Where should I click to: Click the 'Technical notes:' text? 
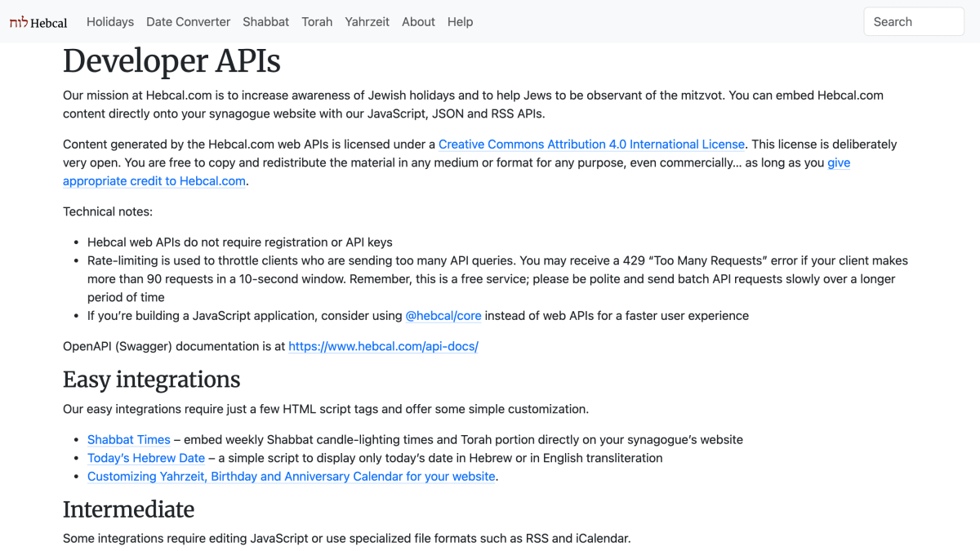pos(108,211)
